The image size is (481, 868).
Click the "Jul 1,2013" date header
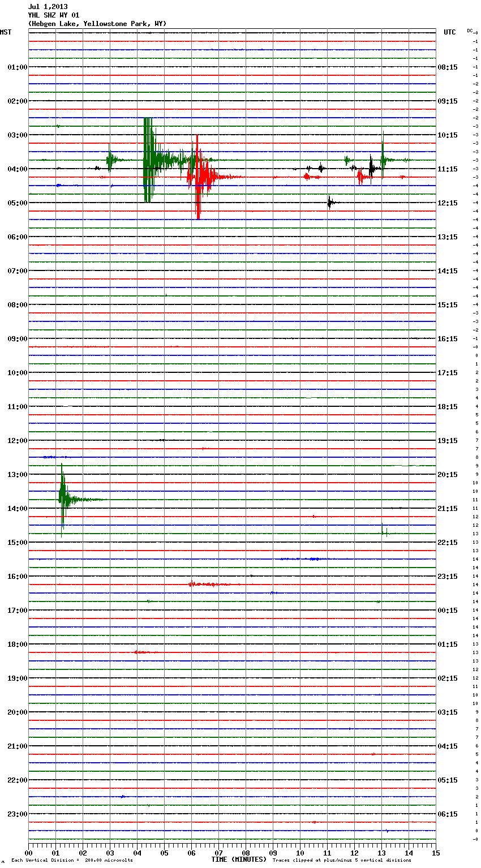click(48, 7)
